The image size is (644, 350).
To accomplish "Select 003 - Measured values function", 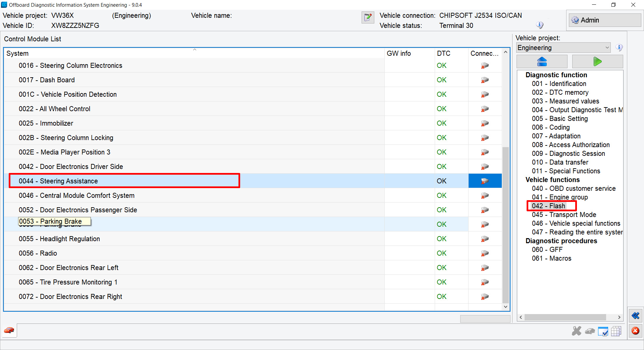I will (565, 101).
